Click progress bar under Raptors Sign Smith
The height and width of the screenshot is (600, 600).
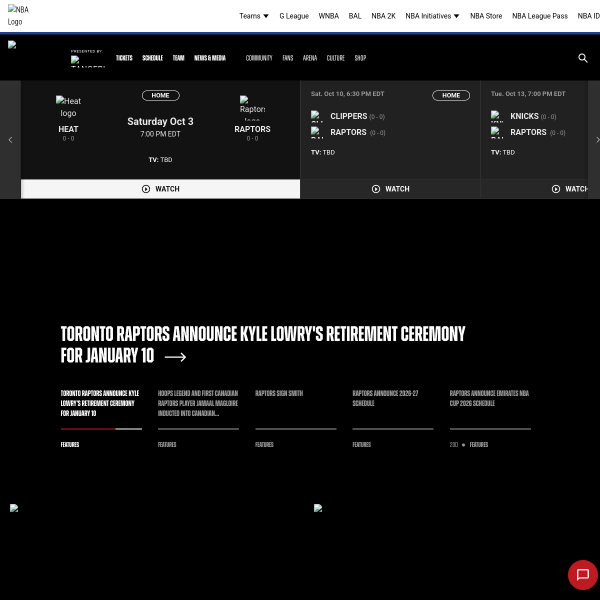pos(296,429)
